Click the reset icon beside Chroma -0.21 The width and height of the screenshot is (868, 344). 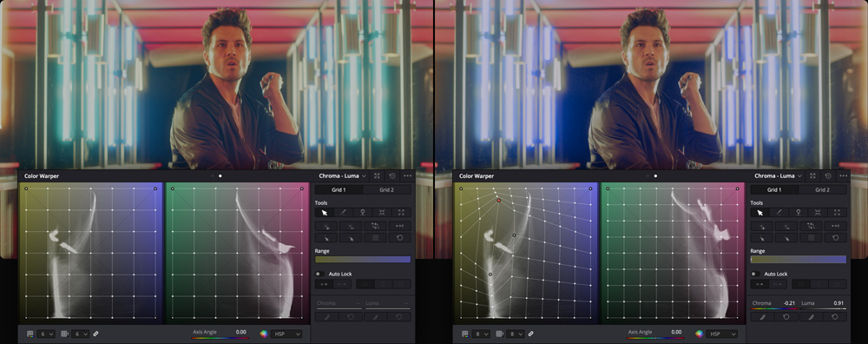(x=786, y=317)
